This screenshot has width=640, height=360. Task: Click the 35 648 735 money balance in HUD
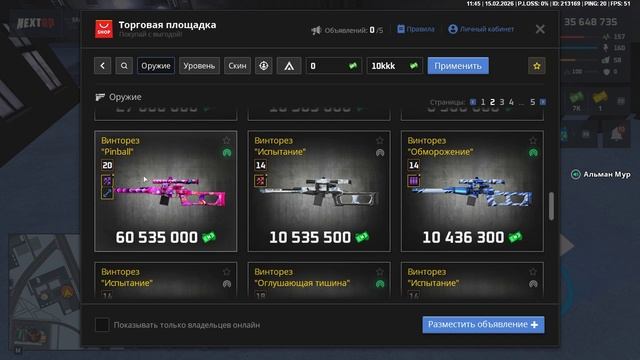click(x=590, y=22)
